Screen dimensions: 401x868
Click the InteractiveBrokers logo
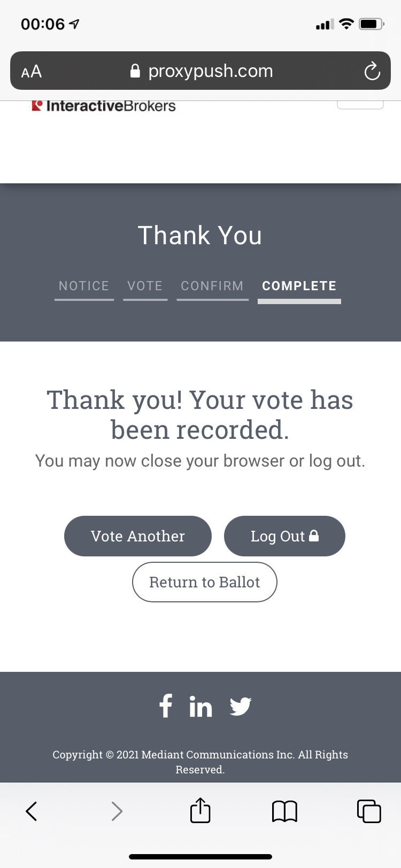pos(104,106)
